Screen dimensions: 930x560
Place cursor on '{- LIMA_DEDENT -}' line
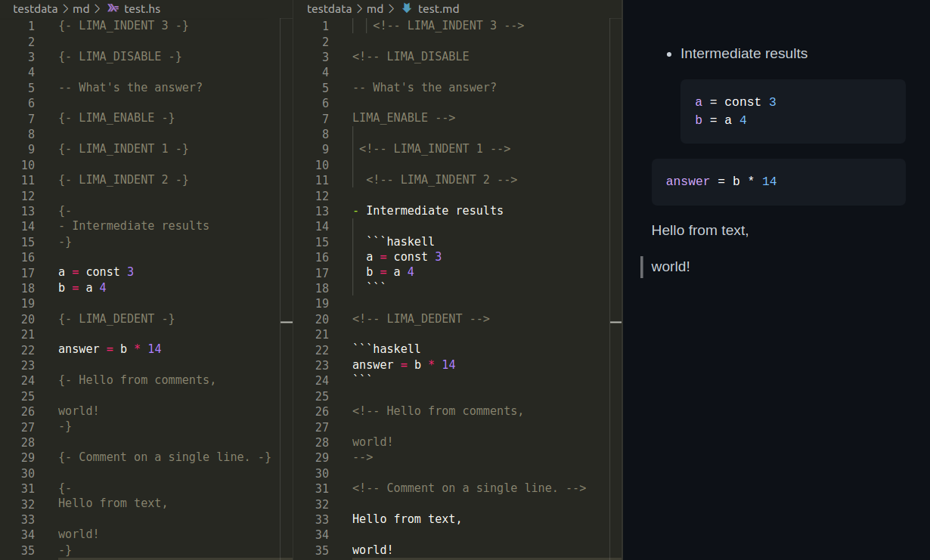coord(116,319)
